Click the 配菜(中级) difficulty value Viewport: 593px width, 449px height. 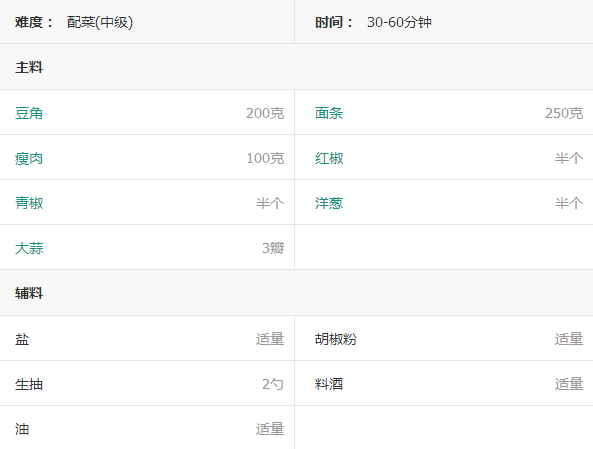pyautogui.click(x=100, y=22)
